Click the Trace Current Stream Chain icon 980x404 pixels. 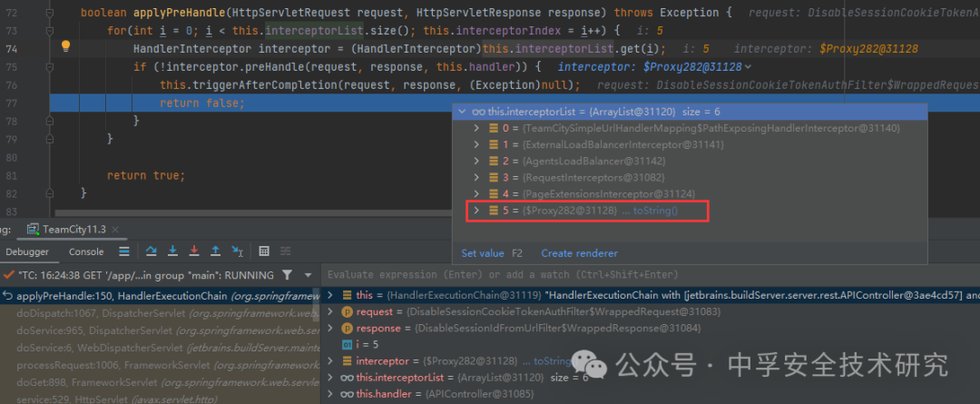[286, 251]
